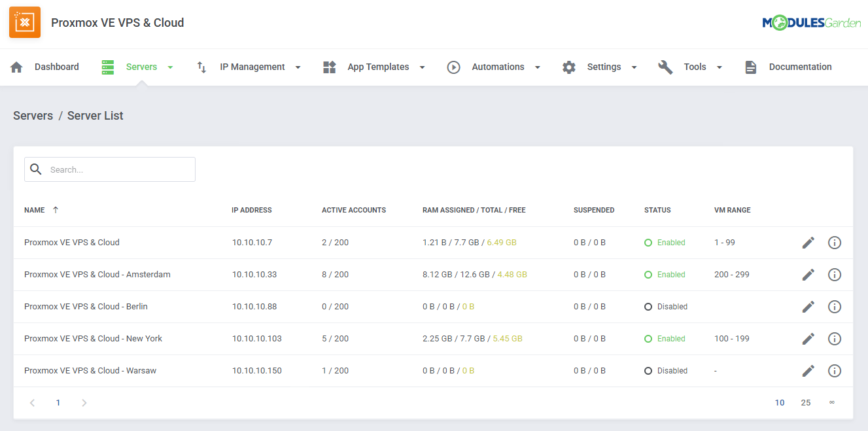Open info icon for Warsaw server
The height and width of the screenshot is (431, 868).
(x=834, y=371)
